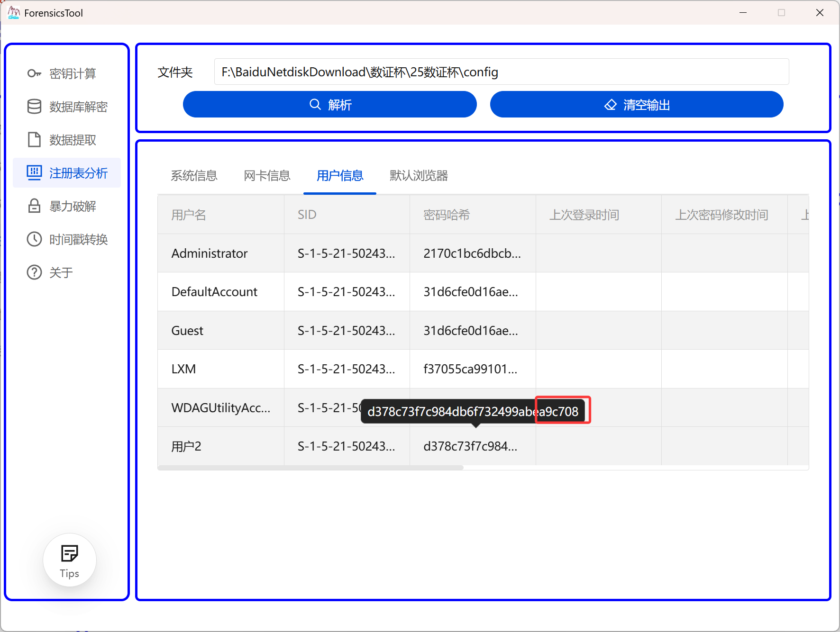Screen dimensions: 840x632
Task: Open the 数据库解密 menu item
Action: click(67, 107)
